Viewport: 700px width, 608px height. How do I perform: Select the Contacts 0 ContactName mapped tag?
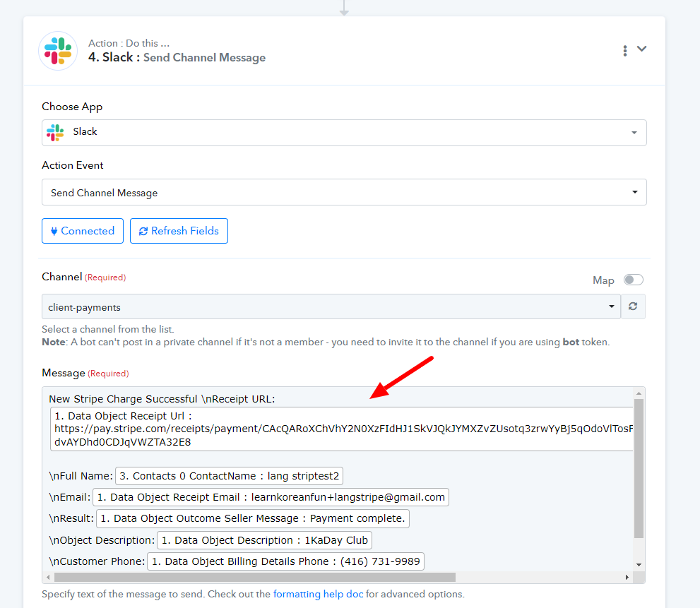coord(229,476)
